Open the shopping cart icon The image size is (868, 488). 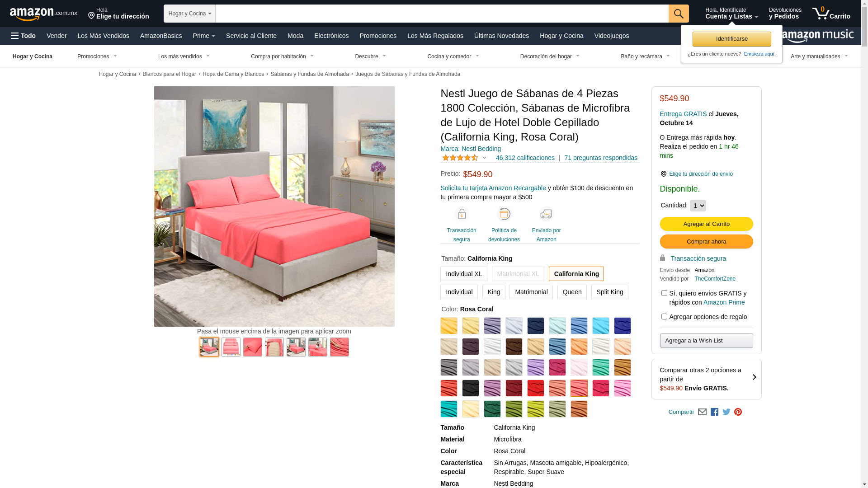coord(831,14)
